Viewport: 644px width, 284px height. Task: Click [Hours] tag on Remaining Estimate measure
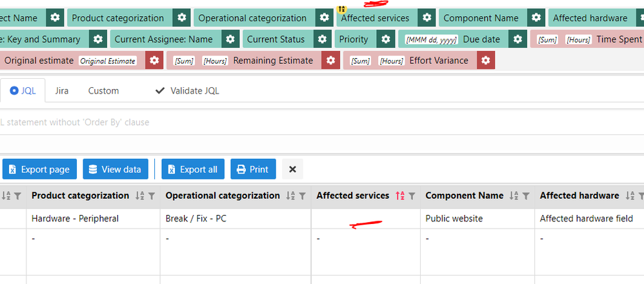tap(215, 61)
